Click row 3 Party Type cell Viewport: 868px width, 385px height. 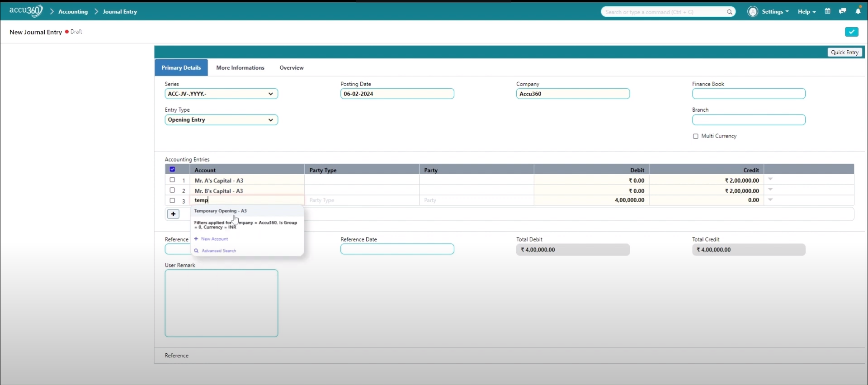click(x=362, y=200)
